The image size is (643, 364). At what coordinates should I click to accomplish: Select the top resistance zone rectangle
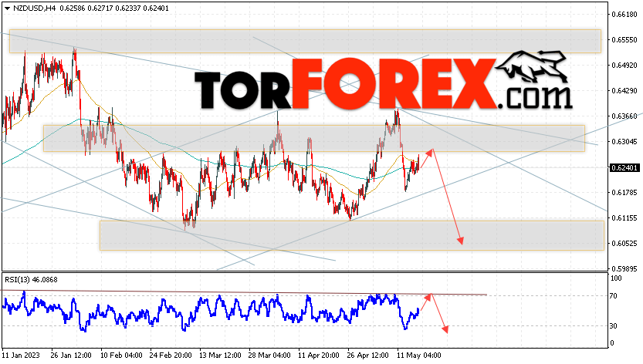(305, 41)
